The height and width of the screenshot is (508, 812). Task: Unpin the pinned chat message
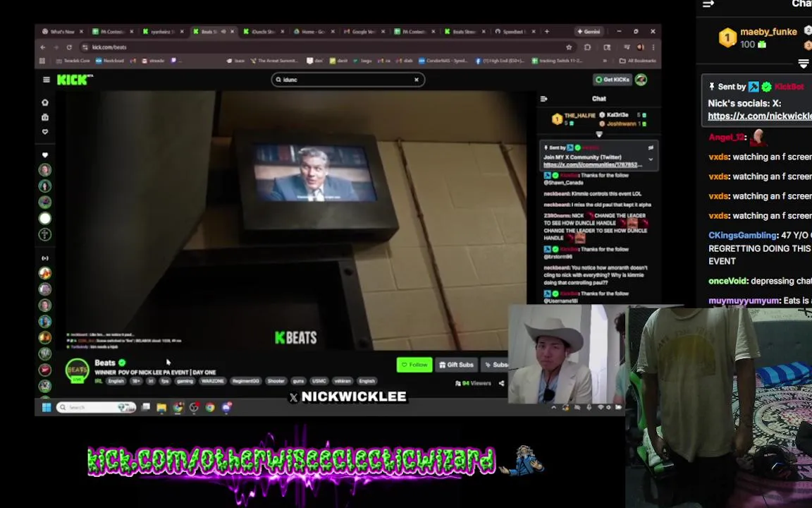[651, 147]
